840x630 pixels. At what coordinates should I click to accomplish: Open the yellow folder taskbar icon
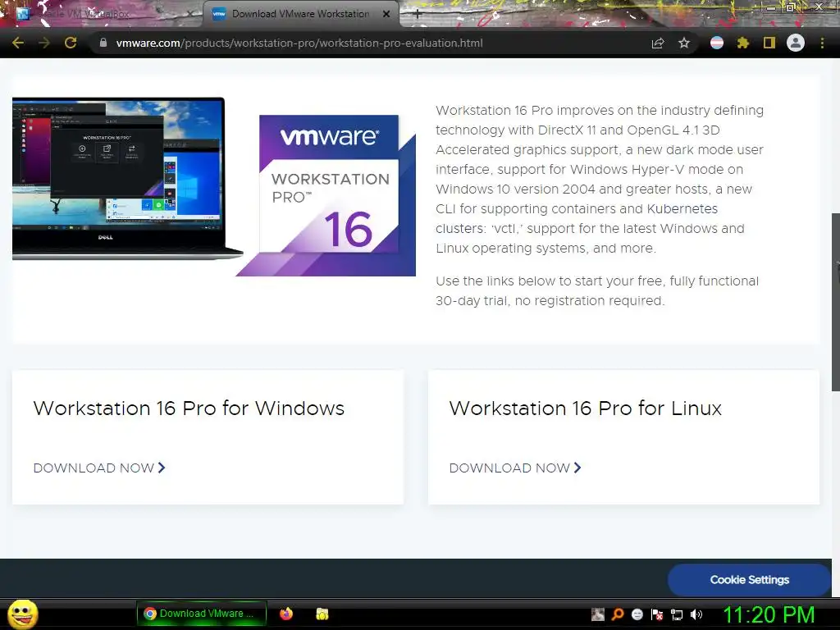[322, 614]
